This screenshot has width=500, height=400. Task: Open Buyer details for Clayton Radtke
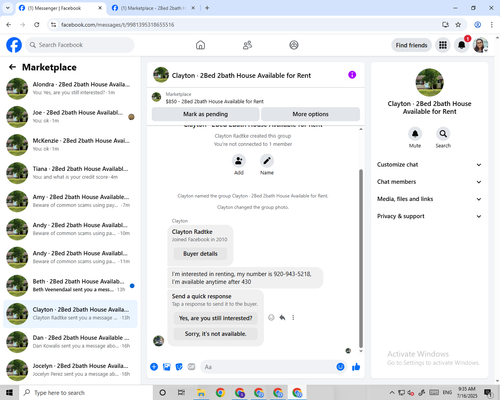click(x=200, y=254)
